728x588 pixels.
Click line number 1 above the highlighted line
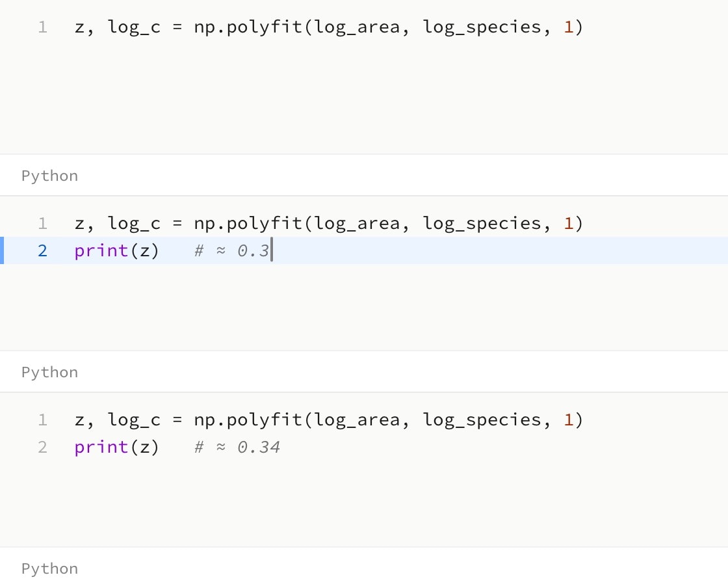coord(43,223)
